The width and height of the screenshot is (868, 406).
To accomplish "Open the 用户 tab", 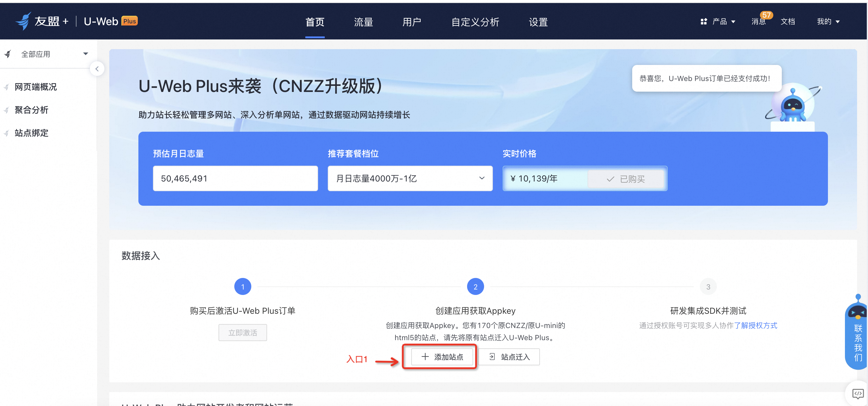I will (x=412, y=22).
